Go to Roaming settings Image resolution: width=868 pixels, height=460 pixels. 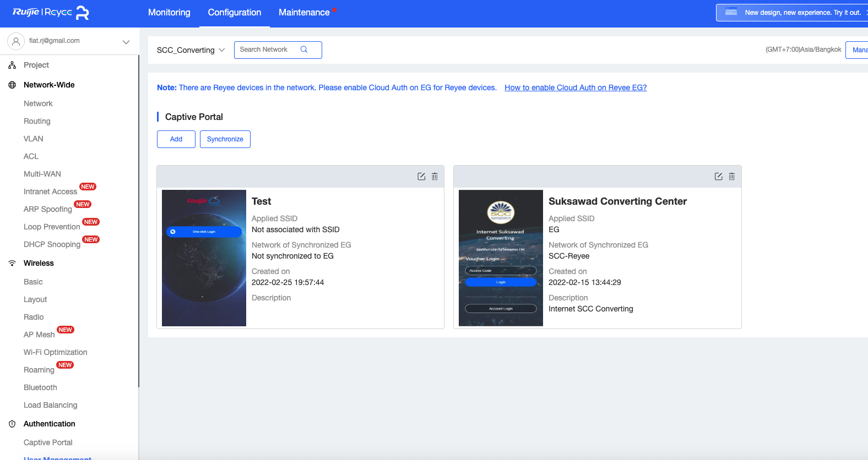[x=39, y=370]
